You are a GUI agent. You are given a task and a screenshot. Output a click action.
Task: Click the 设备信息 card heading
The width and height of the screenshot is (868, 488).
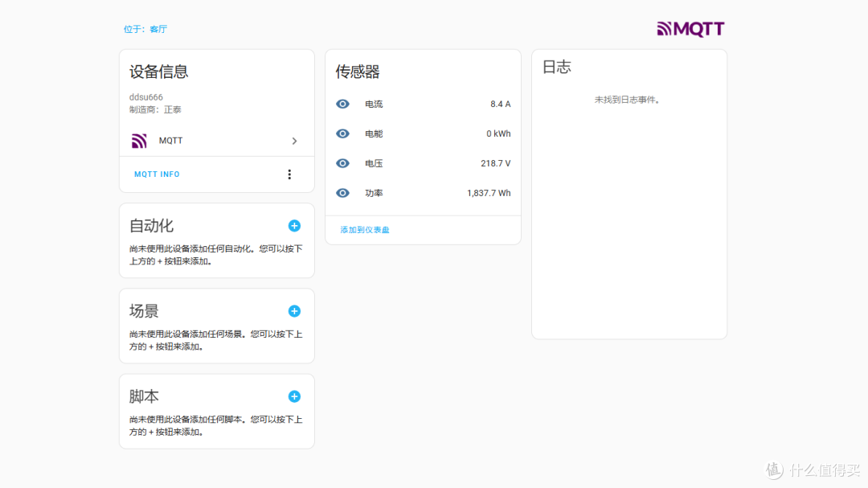(159, 72)
